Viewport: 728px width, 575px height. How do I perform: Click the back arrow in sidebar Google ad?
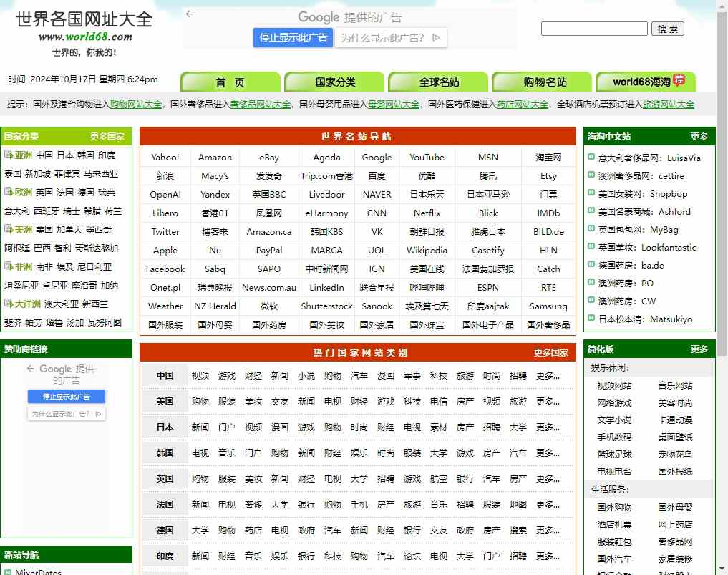tap(31, 368)
